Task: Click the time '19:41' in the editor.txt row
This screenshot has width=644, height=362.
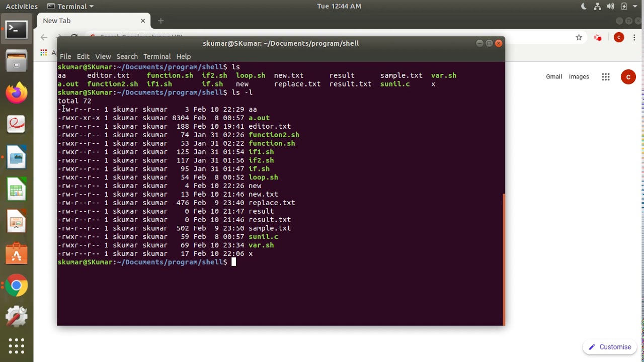Action: pyautogui.click(x=233, y=127)
